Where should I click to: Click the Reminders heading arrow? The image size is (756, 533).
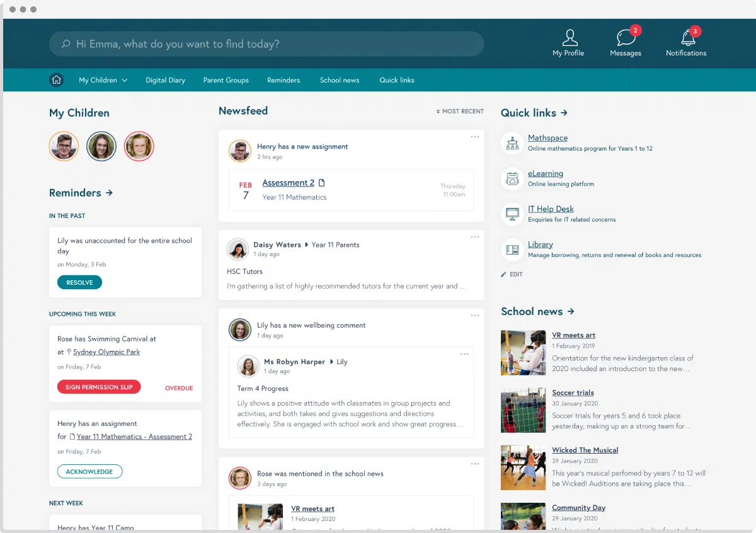109,193
